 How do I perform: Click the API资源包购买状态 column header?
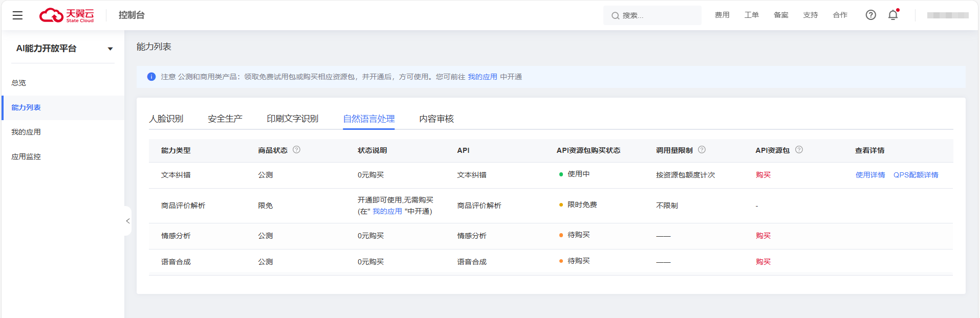point(588,150)
